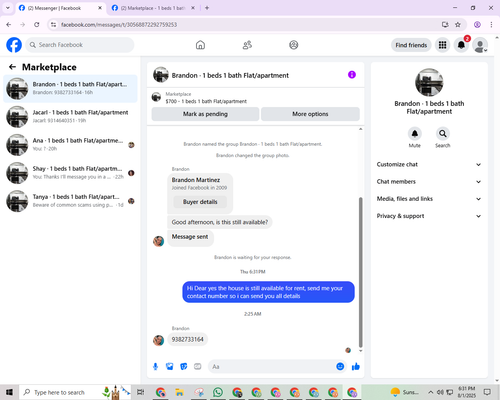Viewport: 500px width, 400px height.
Task: Open the Friends icon in the top navigation
Action: [x=247, y=45]
